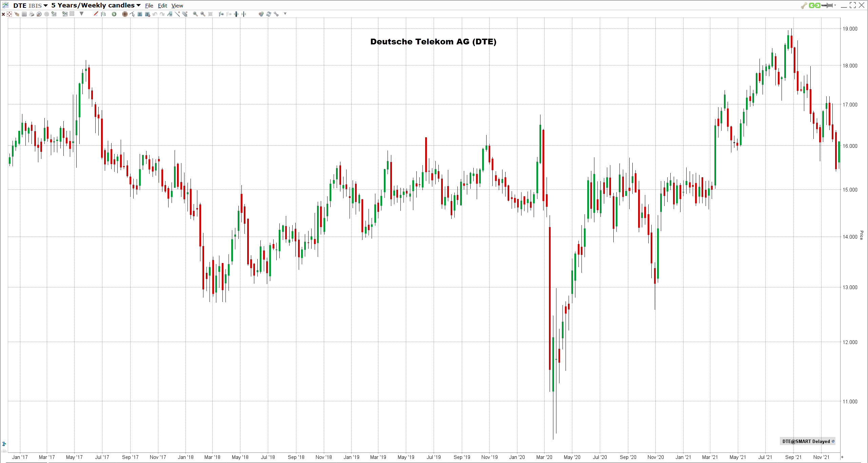This screenshot has width=868, height=463.
Task: Click the Nov '21 date axis label
Action: tap(821, 457)
